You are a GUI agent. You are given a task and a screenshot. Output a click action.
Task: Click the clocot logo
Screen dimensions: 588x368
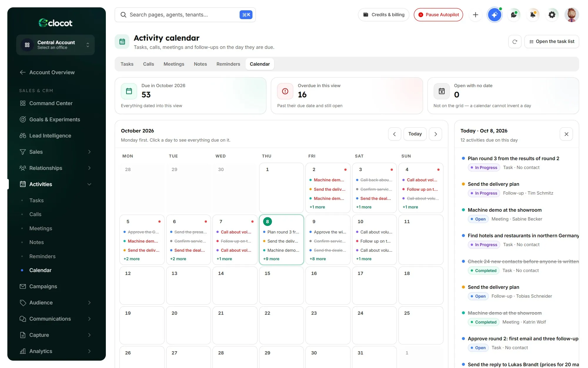55,23
